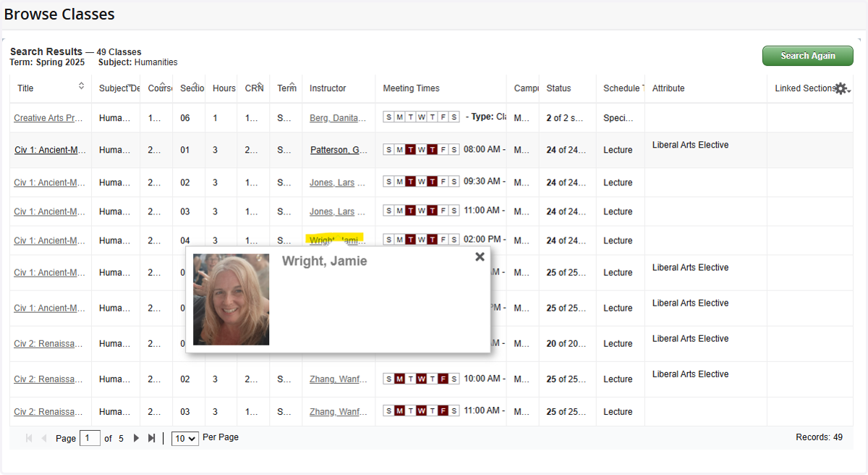Open Civ 1: Ancient-M section 02 title

point(50,182)
